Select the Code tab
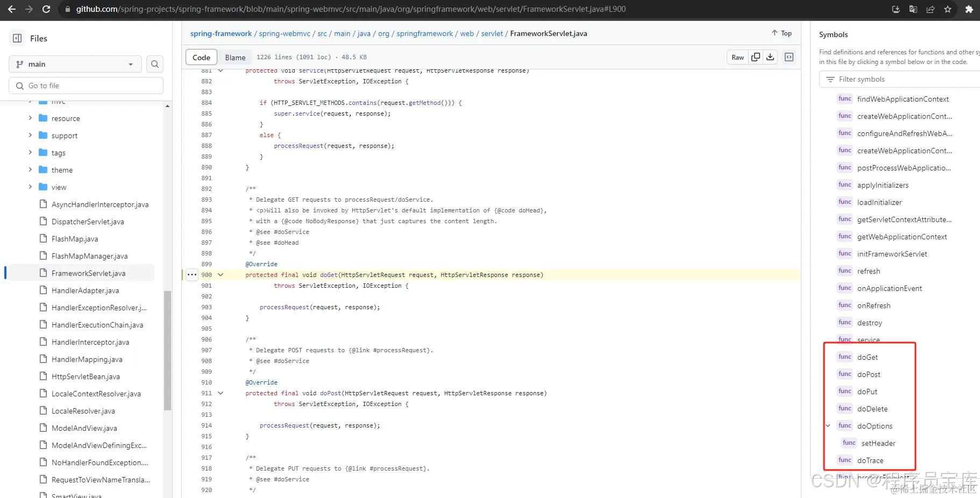The height and width of the screenshot is (498, 980). point(201,57)
